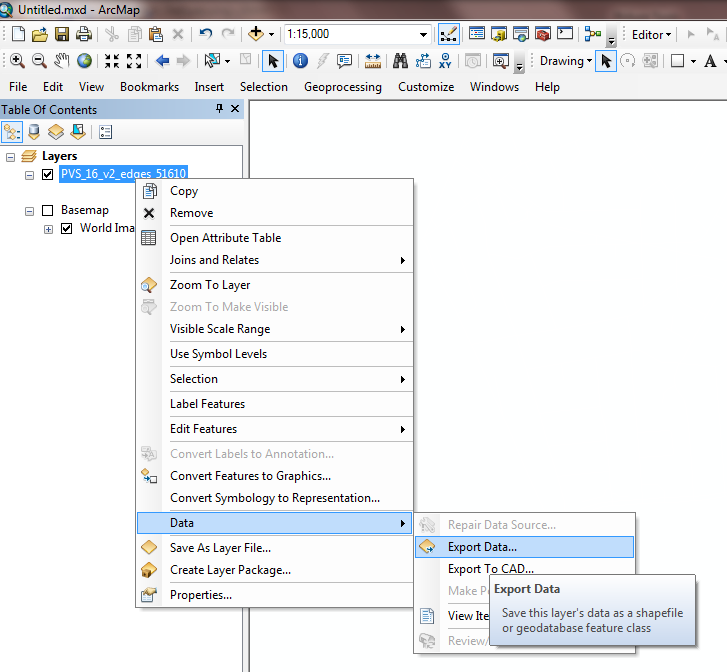Choose Export Data from the submenu
The image size is (727, 672).
click(482, 547)
